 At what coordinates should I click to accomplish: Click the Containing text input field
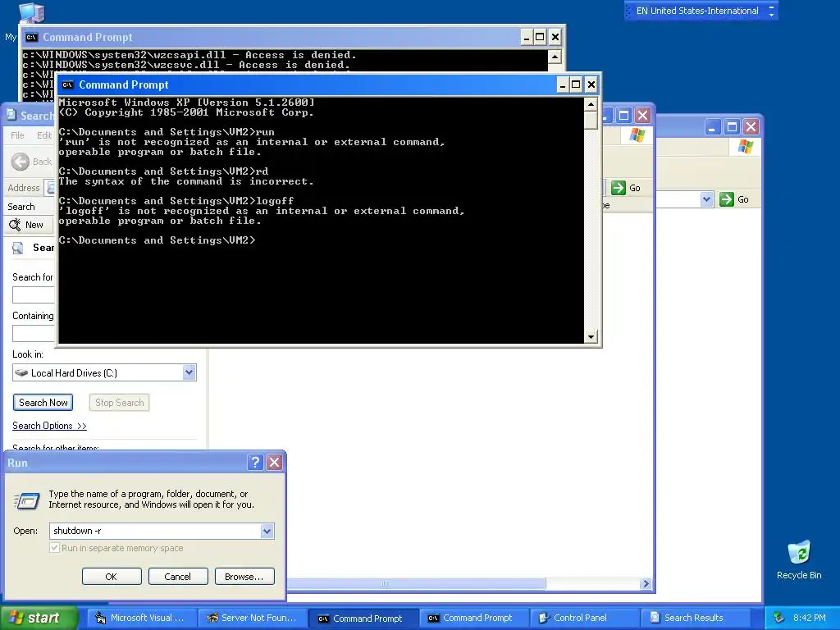point(33,333)
